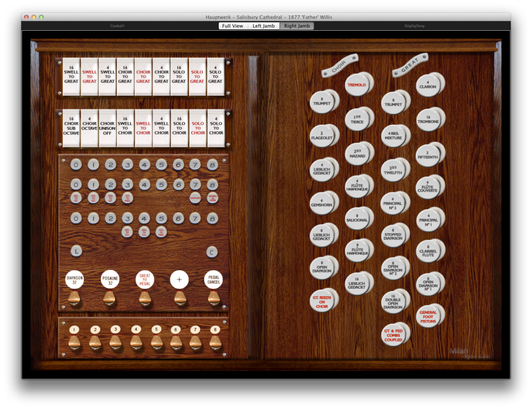
Task: Toggle the red Solo to Choir coupler
Action: [198, 128]
